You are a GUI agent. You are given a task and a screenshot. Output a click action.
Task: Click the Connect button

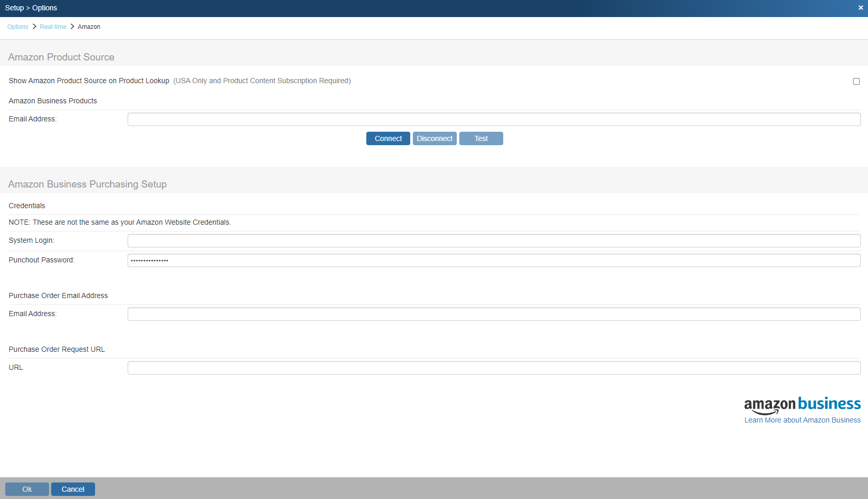point(388,138)
